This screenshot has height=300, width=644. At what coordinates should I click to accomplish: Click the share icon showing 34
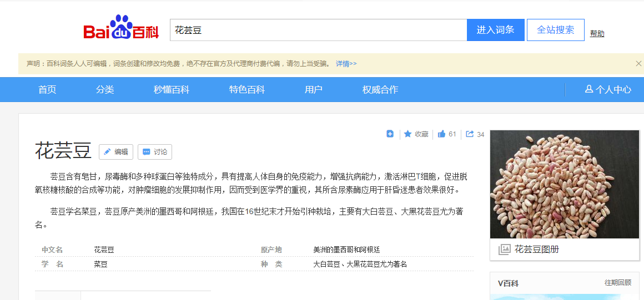click(470, 134)
